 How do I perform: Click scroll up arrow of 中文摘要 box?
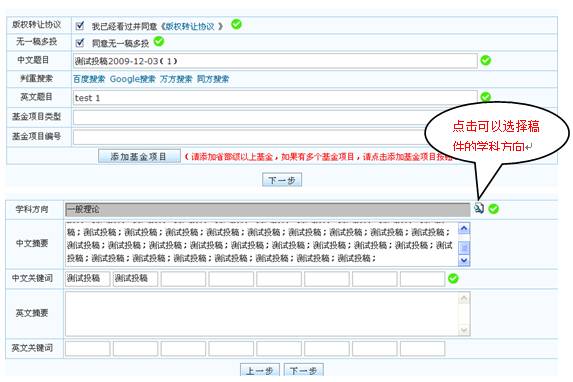(464, 229)
